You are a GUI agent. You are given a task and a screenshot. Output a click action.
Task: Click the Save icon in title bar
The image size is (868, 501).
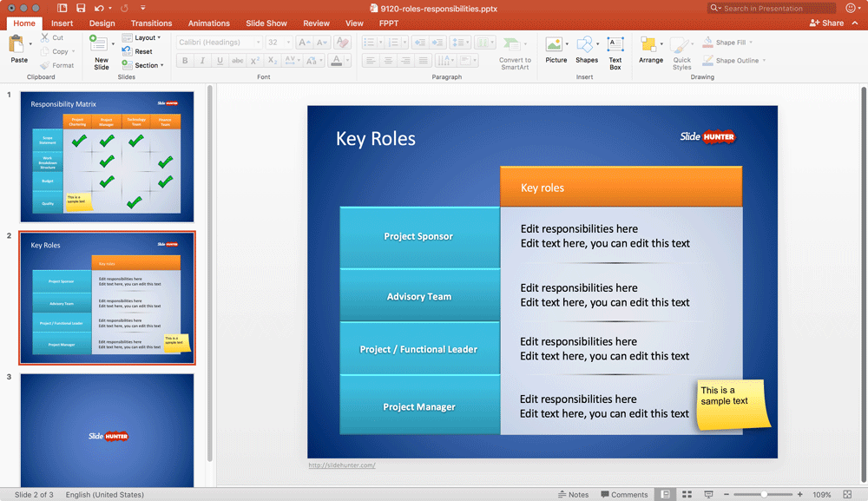(x=81, y=8)
